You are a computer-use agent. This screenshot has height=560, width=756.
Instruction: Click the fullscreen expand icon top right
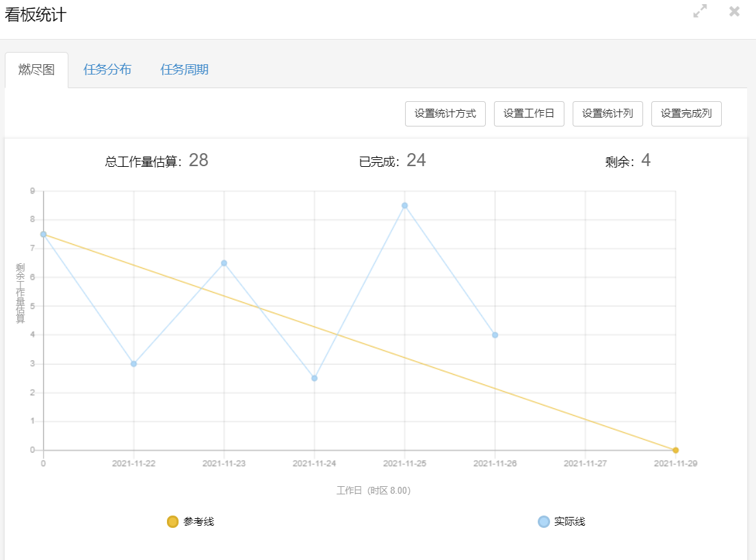point(699,11)
